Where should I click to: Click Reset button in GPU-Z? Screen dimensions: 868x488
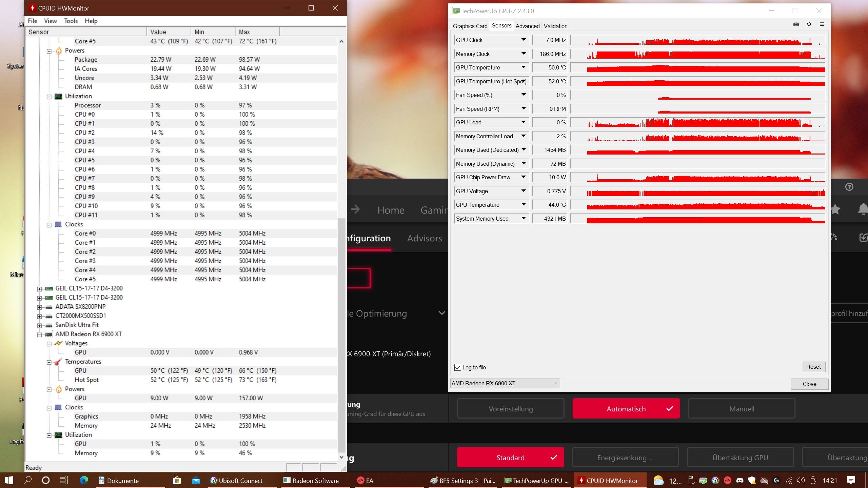[x=813, y=367]
